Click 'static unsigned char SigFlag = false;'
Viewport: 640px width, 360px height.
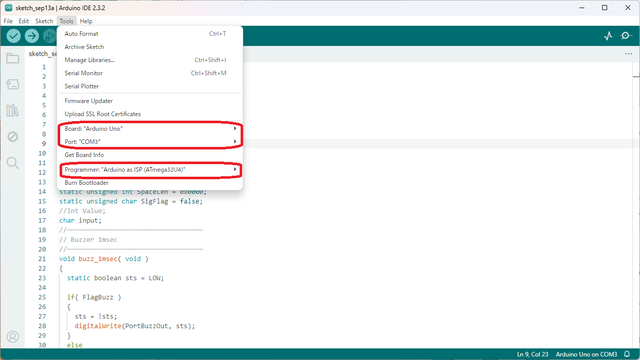(x=131, y=201)
